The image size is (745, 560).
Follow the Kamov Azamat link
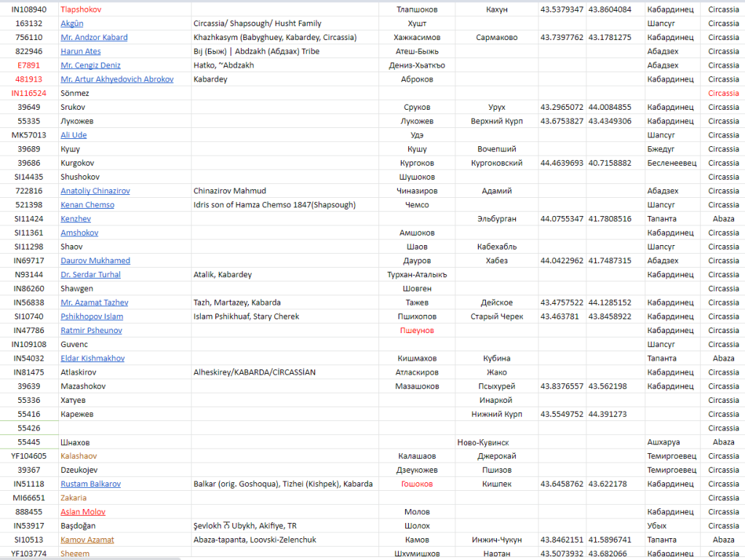(87, 540)
